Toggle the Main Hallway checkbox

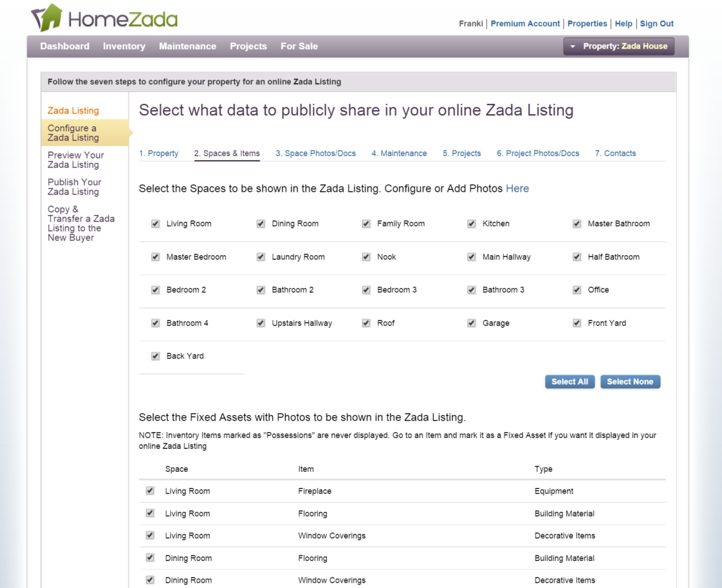(471, 257)
